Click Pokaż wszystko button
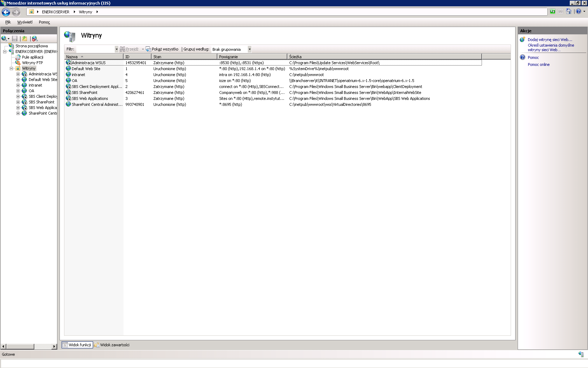Image resolution: width=588 pixels, height=368 pixels. (162, 49)
